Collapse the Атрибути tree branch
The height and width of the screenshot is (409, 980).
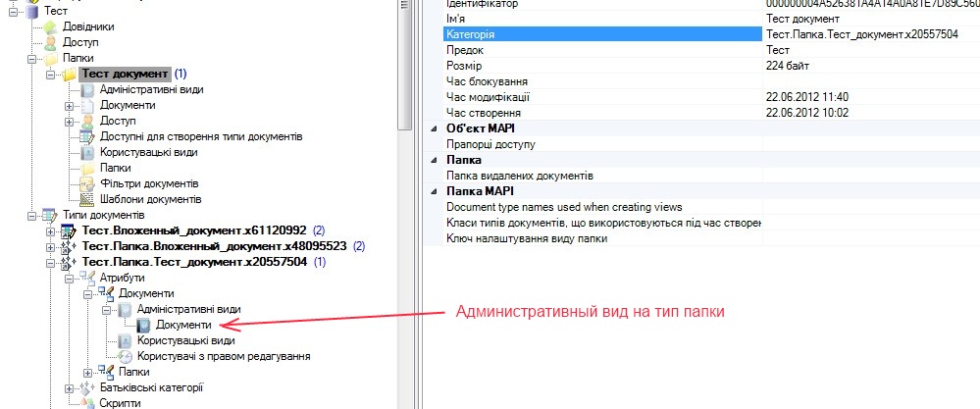coord(70,279)
